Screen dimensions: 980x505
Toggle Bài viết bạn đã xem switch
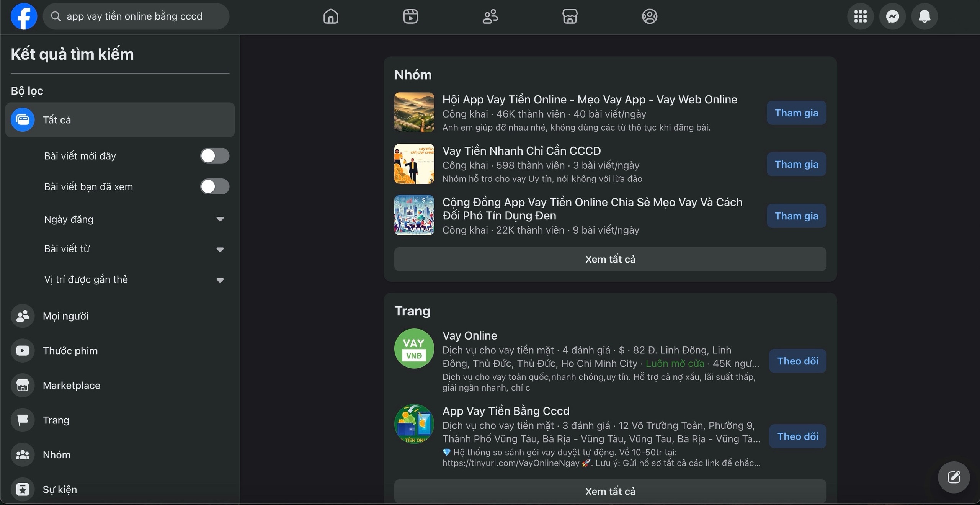215,186
